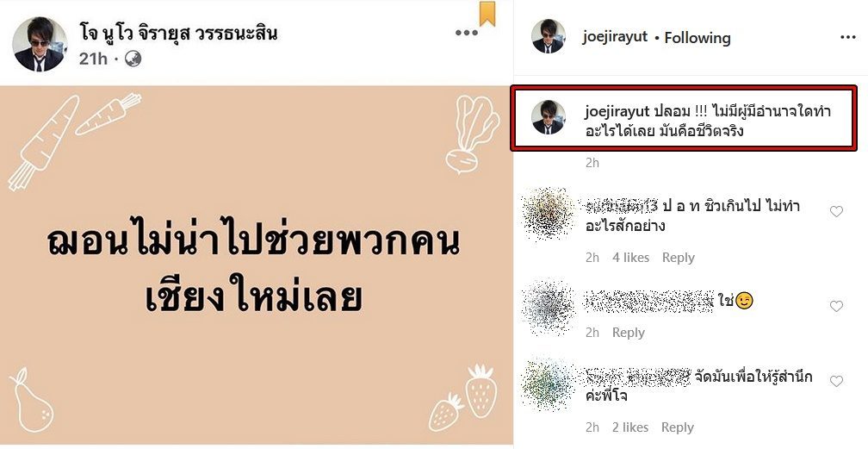Click joejirayut avatar beside the highlighted caption
868x449 pixels.
coord(548,117)
